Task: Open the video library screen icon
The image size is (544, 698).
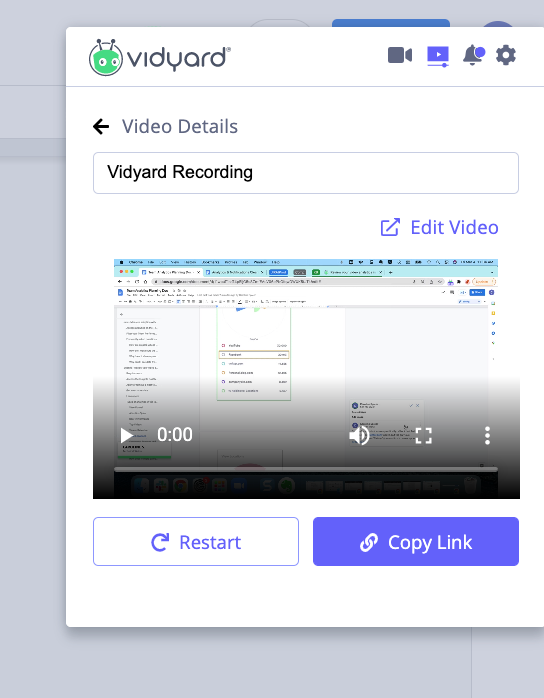Action: coord(438,56)
